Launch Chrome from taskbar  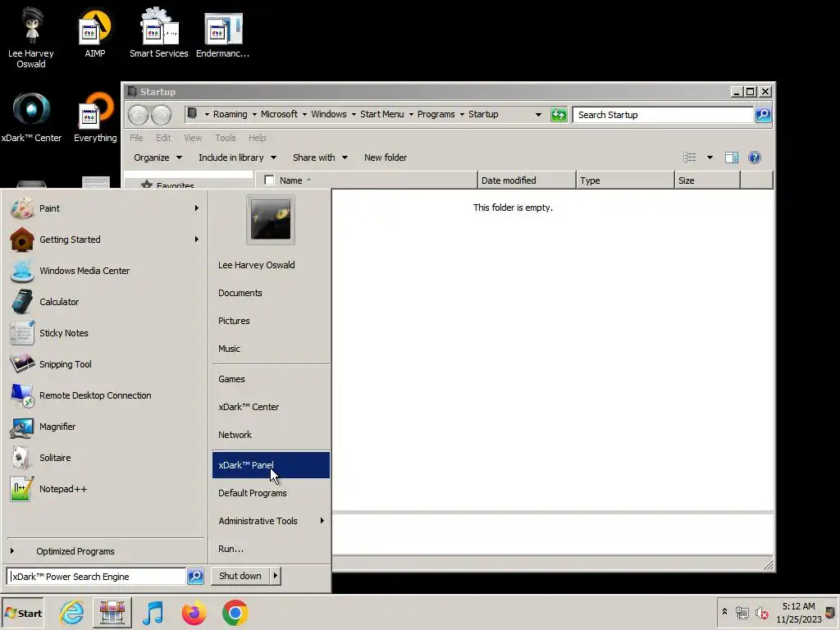pyautogui.click(x=235, y=613)
